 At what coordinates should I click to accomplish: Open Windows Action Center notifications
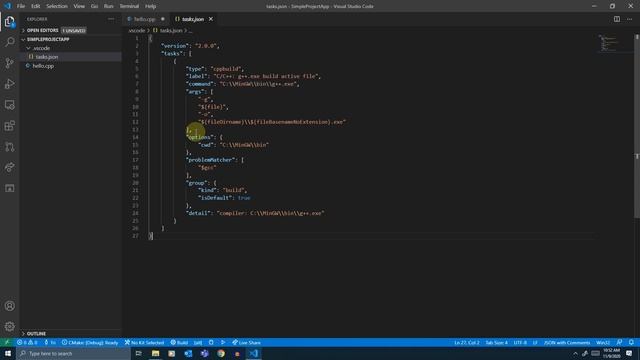coord(629,353)
